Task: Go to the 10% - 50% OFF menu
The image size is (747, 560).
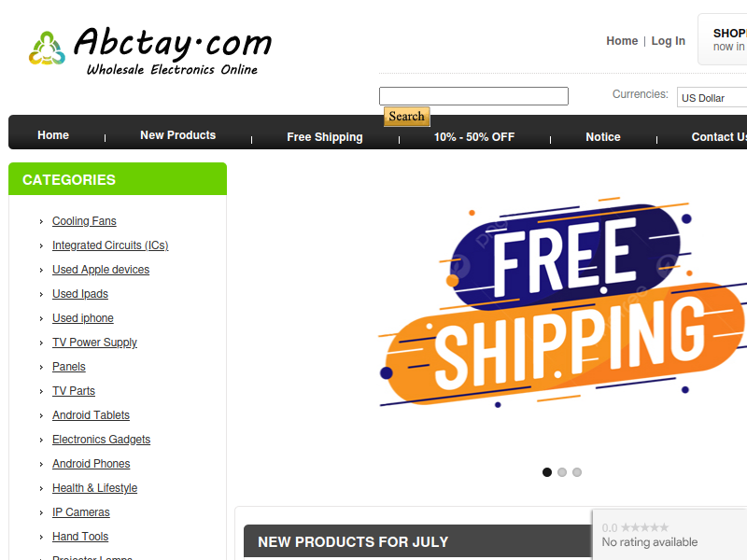Action: click(474, 137)
